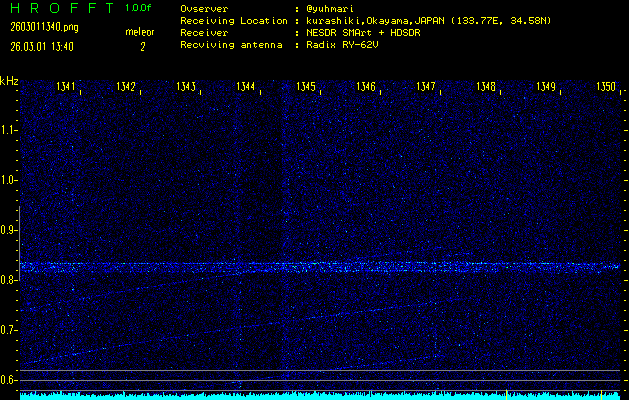Click the cyan amplitude strip at the bottom
629x400 pixels.
point(320,396)
